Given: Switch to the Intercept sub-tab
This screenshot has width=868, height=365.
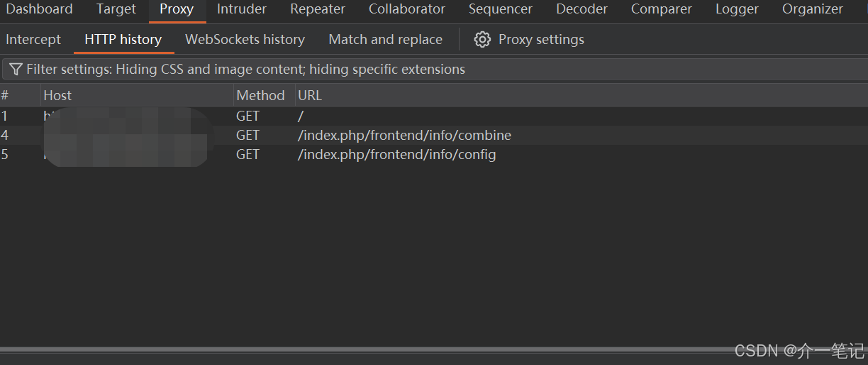Looking at the screenshot, I should point(33,40).
